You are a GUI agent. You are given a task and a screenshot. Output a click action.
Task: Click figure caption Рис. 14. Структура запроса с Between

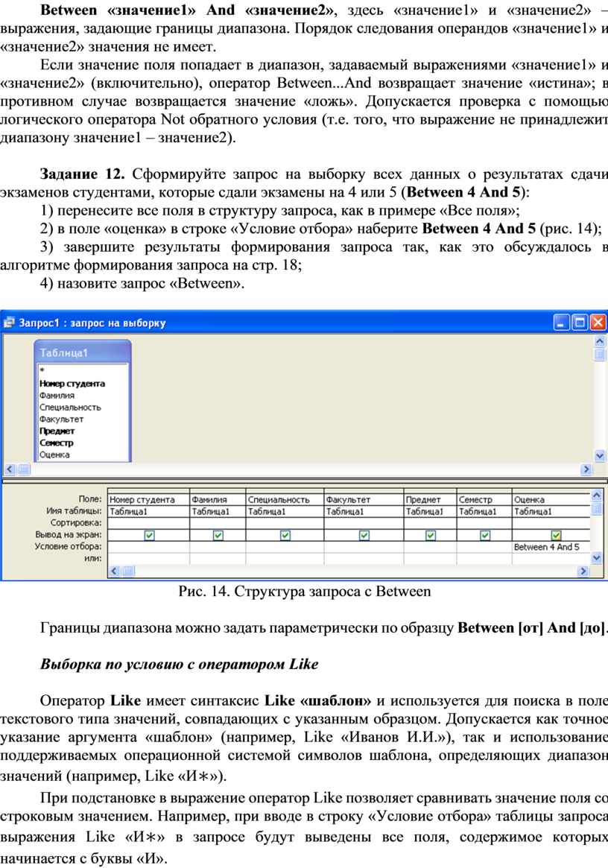click(x=304, y=592)
